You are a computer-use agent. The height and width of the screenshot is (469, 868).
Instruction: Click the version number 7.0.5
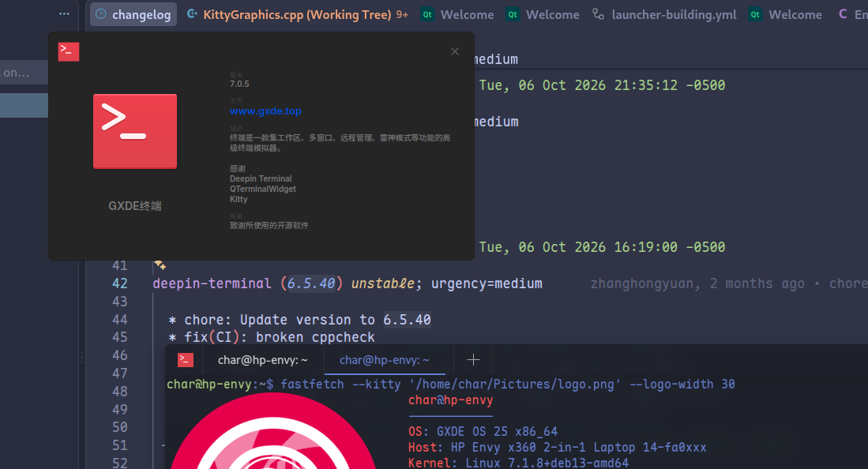(239, 84)
